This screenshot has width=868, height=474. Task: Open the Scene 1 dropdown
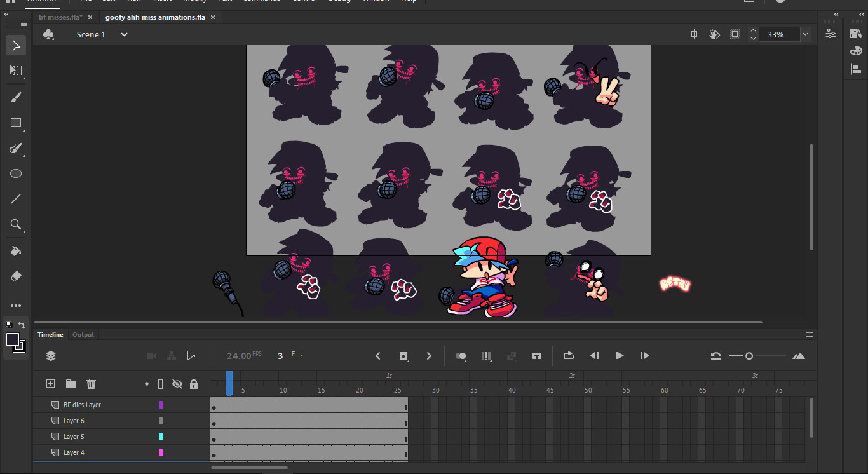pyautogui.click(x=123, y=34)
